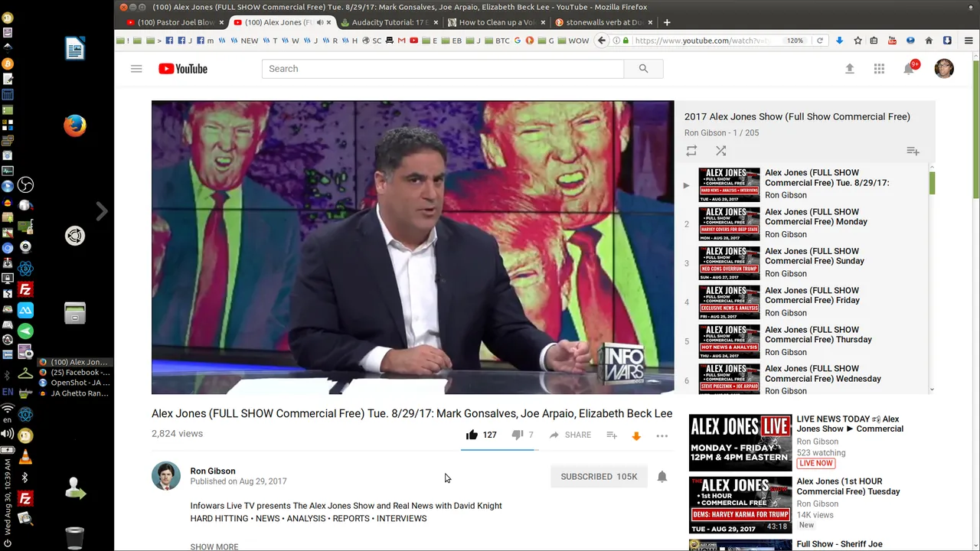Go back with the Firefox back arrow
This screenshot has width=980, height=551.
coord(602,41)
